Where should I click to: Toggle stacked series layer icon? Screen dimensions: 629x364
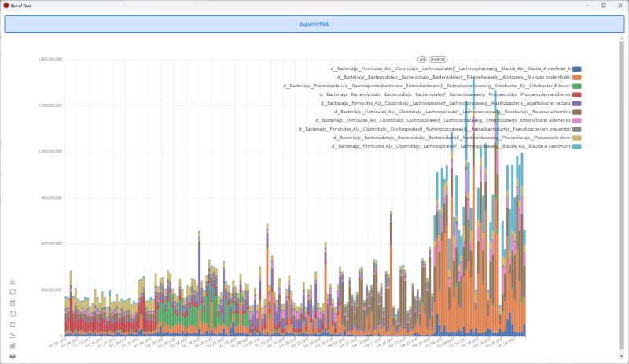coord(13,356)
